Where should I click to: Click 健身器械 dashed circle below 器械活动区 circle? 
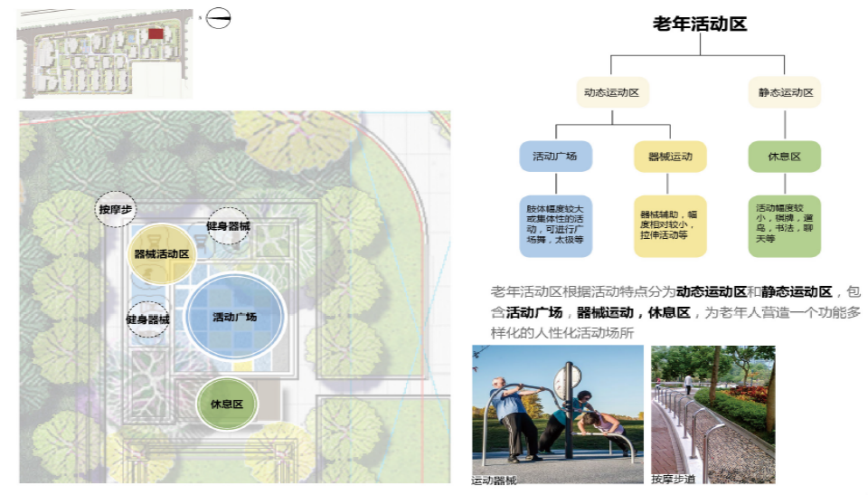[x=147, y=319]
